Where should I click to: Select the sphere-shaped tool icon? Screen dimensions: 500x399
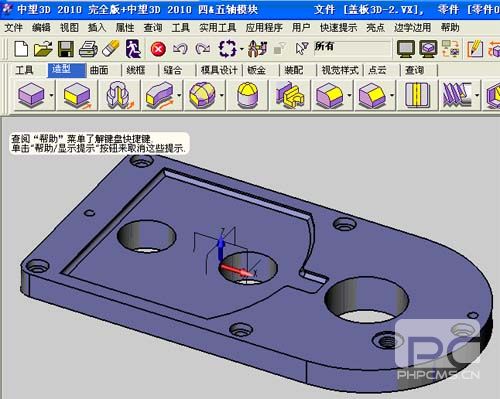click(x=202, y=95)
